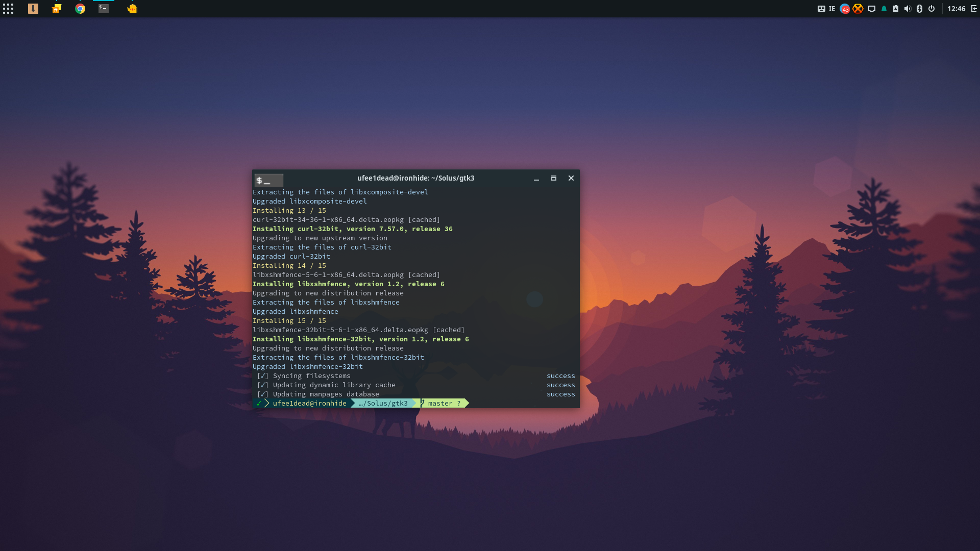Image resolution: width=980 pixels, height=551 pixels.
Task: Open the on-screen keyboard tray icon
Action: click(821, 9)
